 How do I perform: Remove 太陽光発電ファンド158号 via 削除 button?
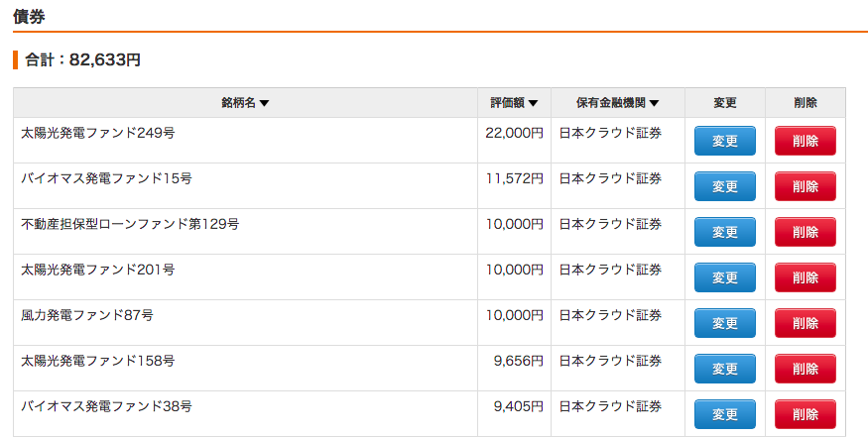[805, 369]
